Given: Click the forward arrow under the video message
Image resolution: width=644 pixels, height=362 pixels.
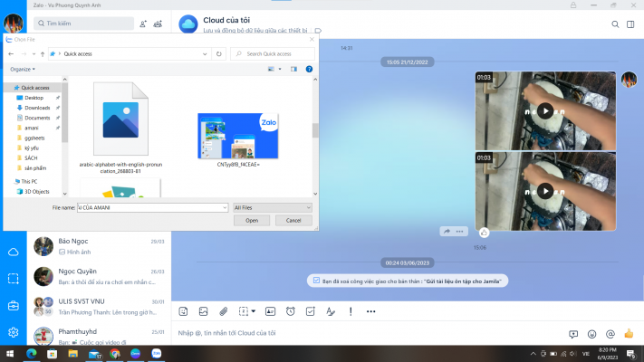Looking at the screenshot, I should 447,232.
